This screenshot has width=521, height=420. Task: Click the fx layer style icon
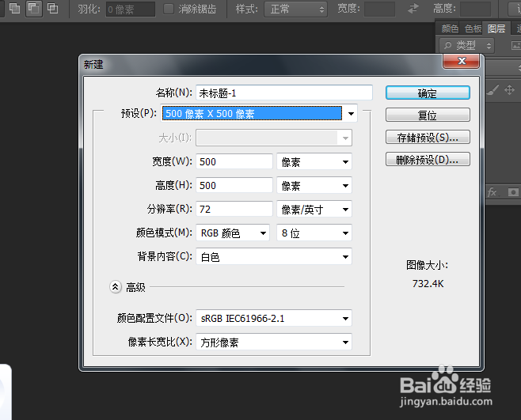tap(492, 192)
